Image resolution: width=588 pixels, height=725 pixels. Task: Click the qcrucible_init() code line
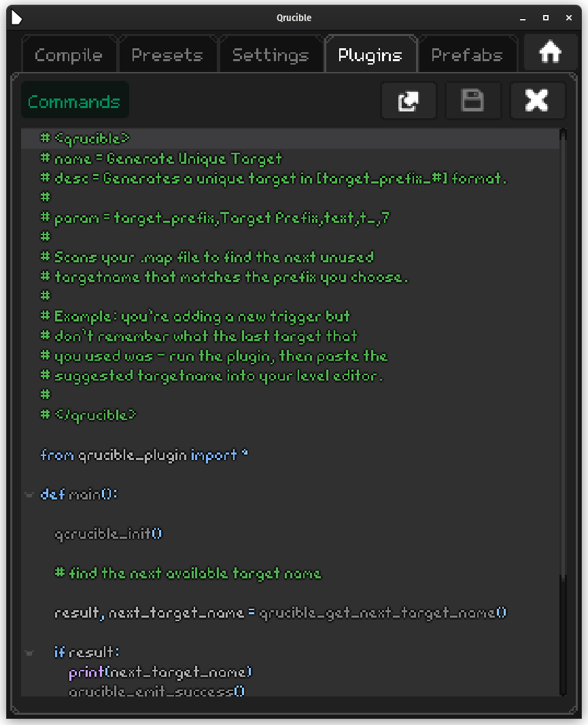109,534
